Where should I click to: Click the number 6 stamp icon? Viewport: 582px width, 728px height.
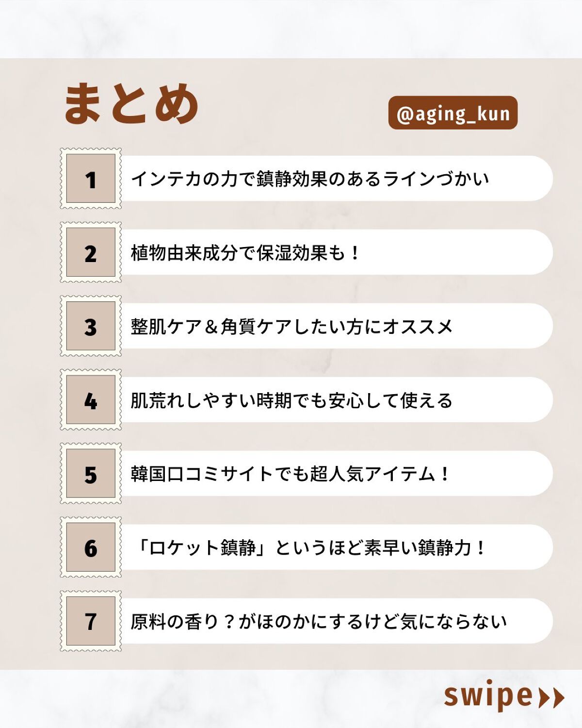click(x=91, y=547)
